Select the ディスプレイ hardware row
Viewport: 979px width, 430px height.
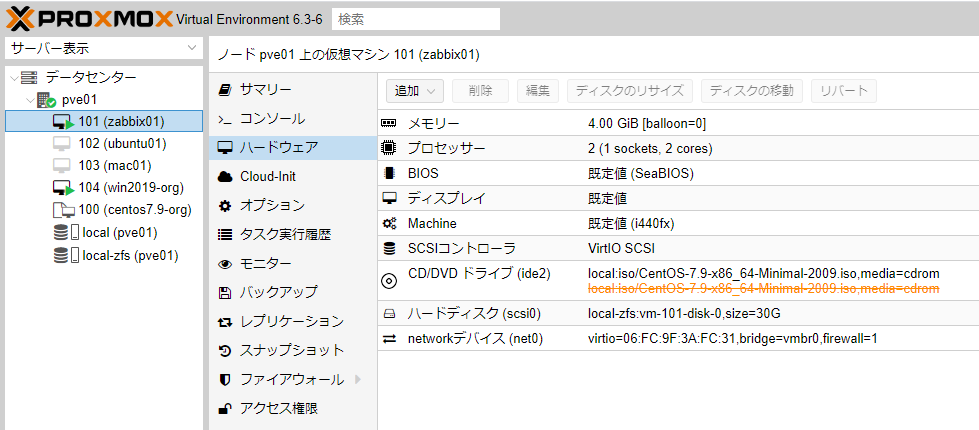(678, 198)
